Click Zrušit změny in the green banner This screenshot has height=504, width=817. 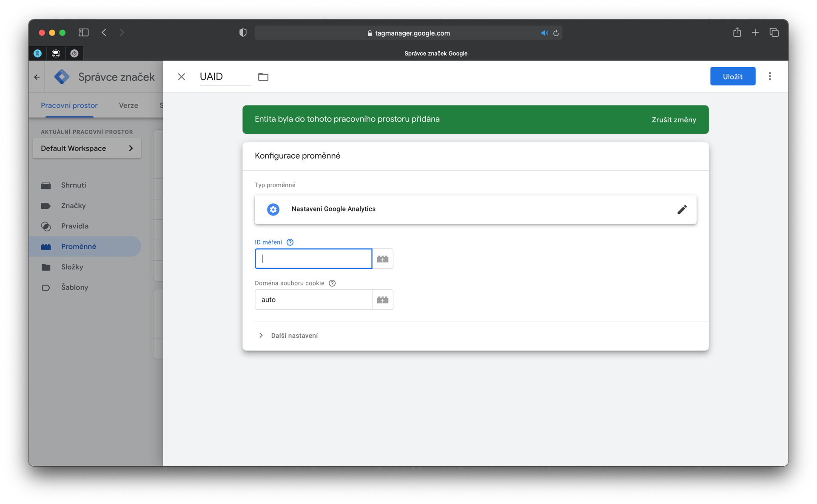pyautogui.click(x=674, y=120)
